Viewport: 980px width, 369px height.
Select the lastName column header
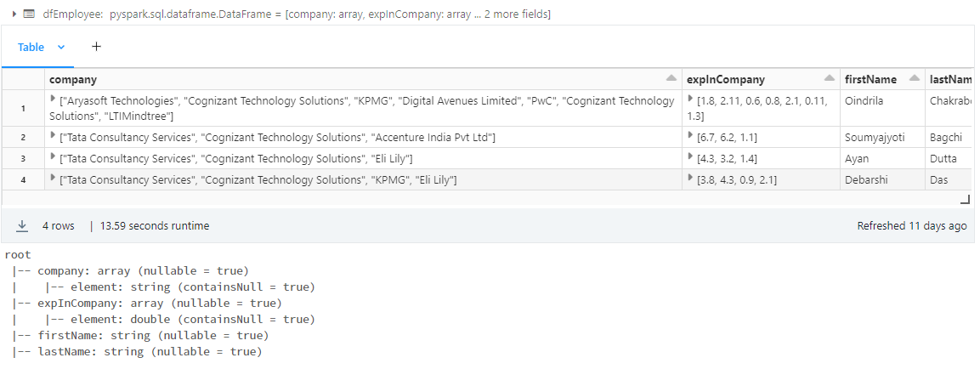tap(949, 79)
